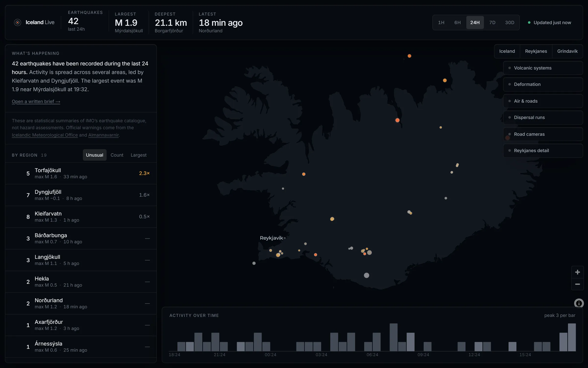
Task: Select the Árnessýsla region row
Action: (81, 347)
